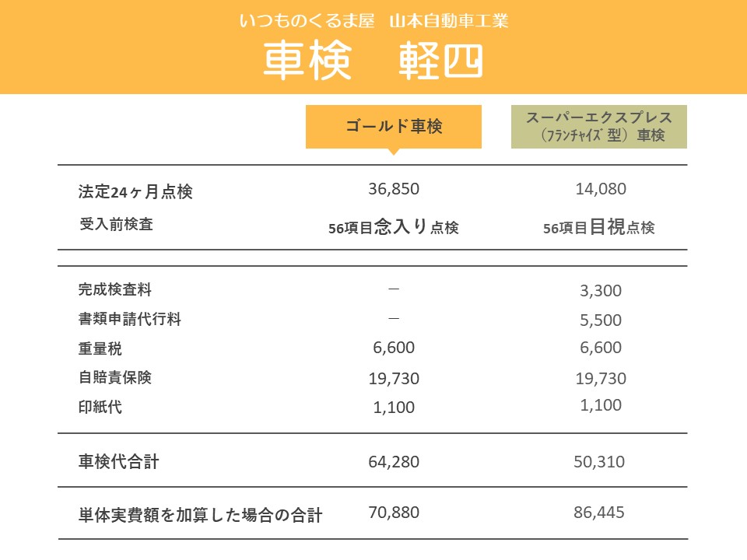The width and height of the screenshot is (747, 560).
Task: Select the 完成検査料 row label
Action: click(115, 289)
